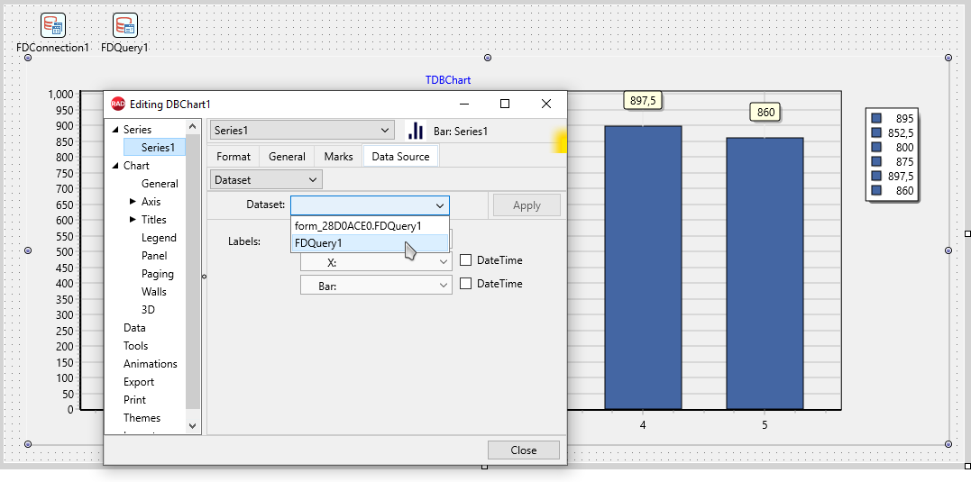The width and height of the screenshot is (980, 482).
Task: Enable DateTime checkbox for Bar field
Action: point(465,284)
